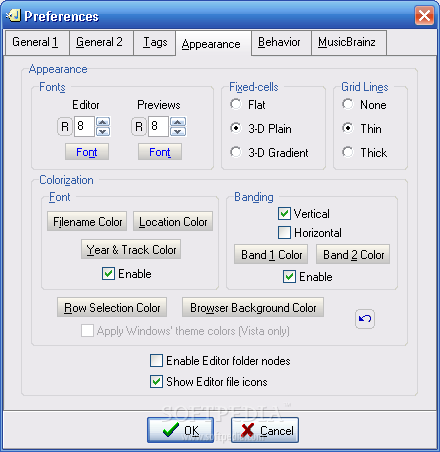Image resolution: width=440 pixels, height=452 pixels.
Task: Close the Preferences dialog window
Action: 424,15
